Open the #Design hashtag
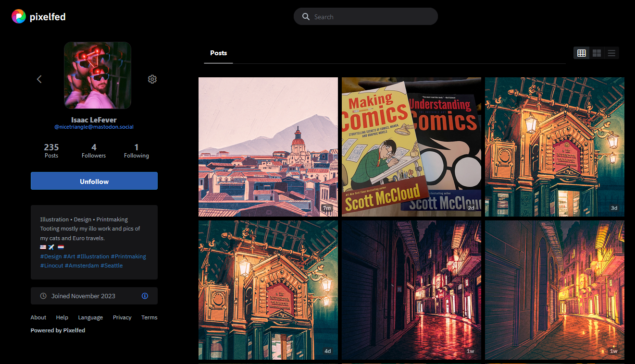 51,256
